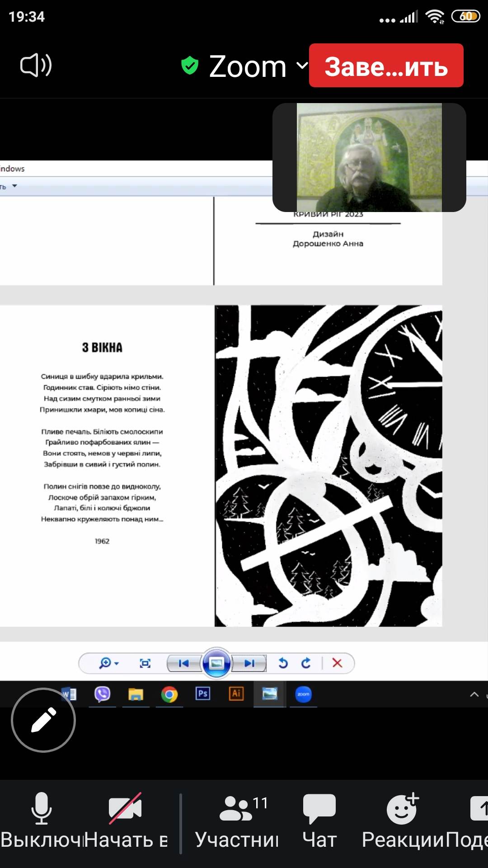Go to the previous image
This screenshot has height=868, width=488.
183,663
